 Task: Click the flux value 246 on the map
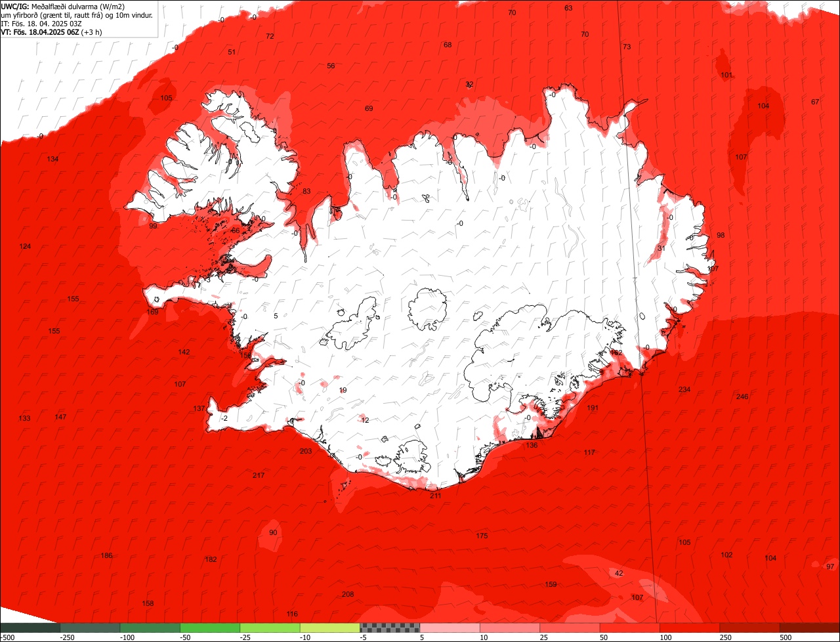click(742, 396)
